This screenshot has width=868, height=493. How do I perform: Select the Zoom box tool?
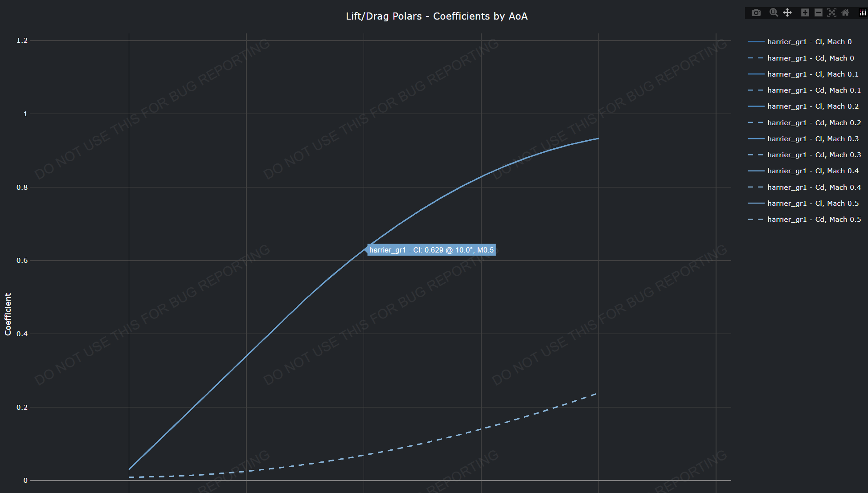tap(774, 12)
